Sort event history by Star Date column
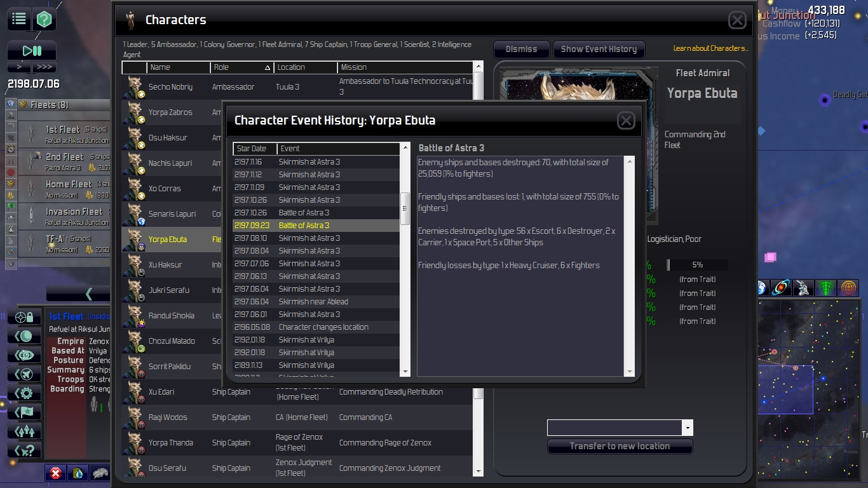Image resolution: width=868 pixels, height=488 pixels. [x=255, y=149]
